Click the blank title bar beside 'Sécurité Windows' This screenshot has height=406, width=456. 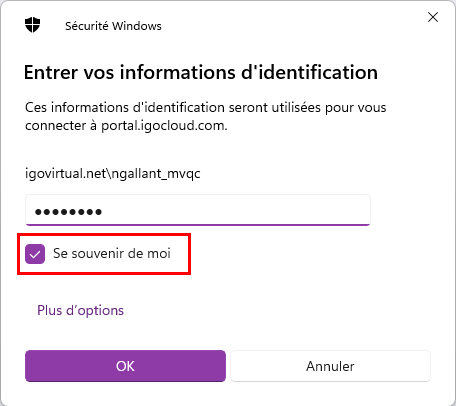click(x=293, y=26)
